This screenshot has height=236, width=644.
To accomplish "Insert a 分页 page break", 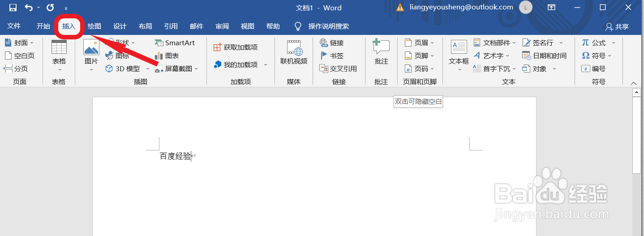I will (x=16, y=69).
